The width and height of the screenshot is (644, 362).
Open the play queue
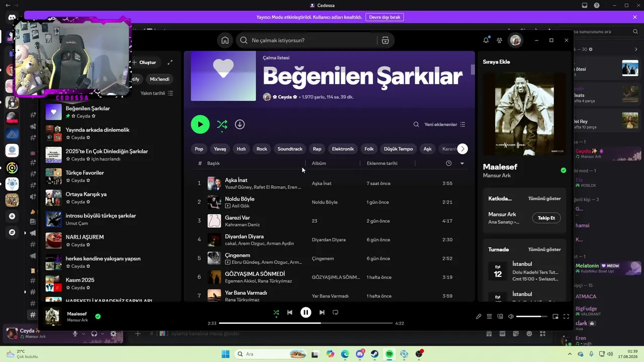click(489, 316)
